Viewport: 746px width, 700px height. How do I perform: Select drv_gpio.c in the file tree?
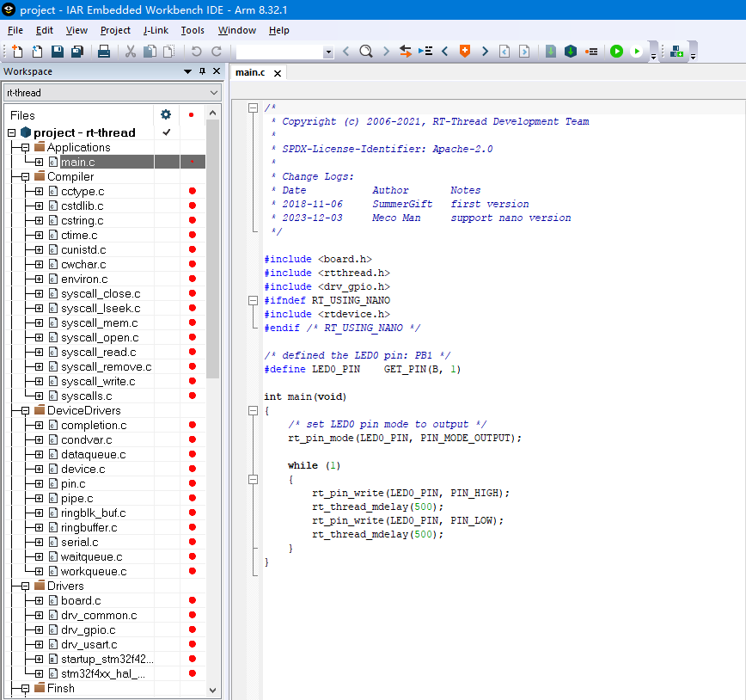point(88,630)
